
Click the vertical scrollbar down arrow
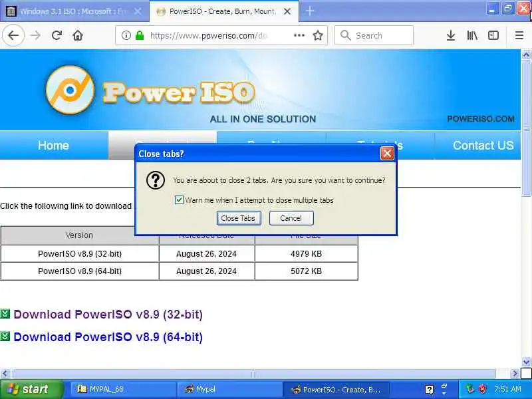[x=526, y=362]
